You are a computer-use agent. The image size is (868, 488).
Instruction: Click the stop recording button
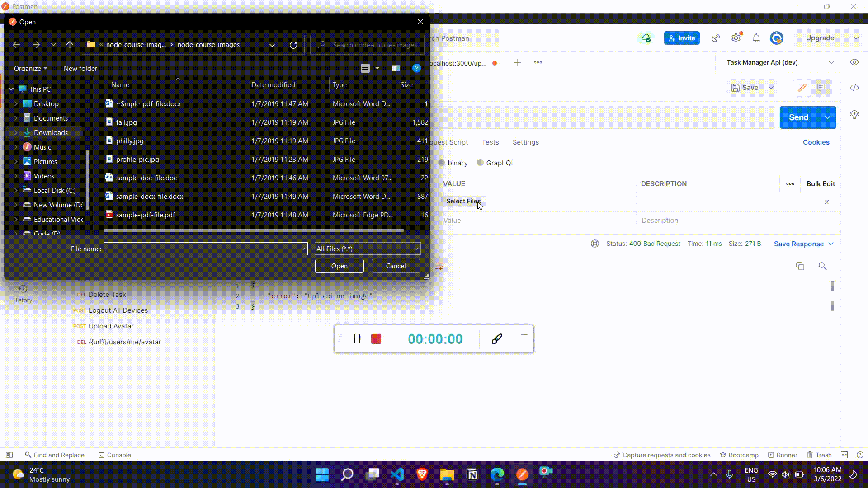click(x=376, y=339)
